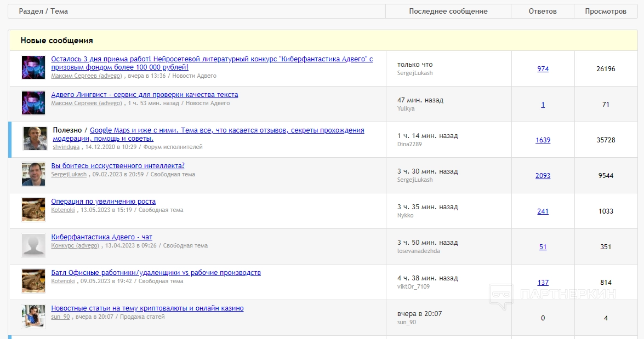Click avatar beside the Киберфантастика contest topic
This screenshot has width=644, height=339.
click(33, 67)
